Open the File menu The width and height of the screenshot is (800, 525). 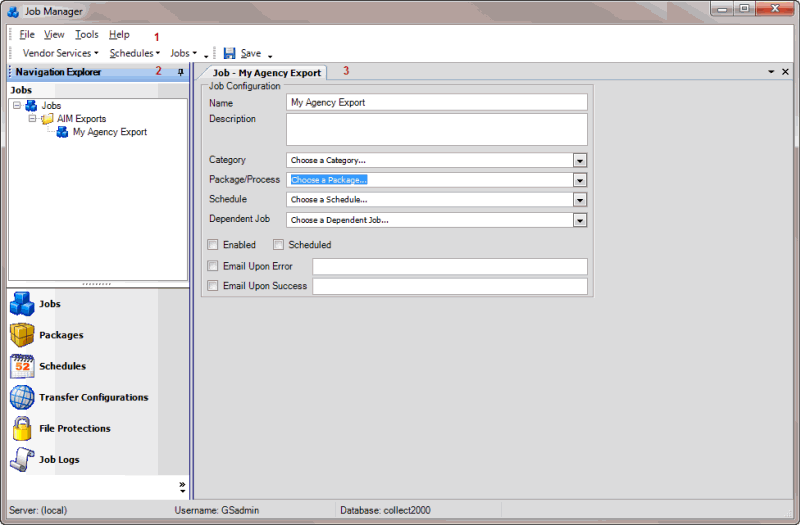point(27,34)
